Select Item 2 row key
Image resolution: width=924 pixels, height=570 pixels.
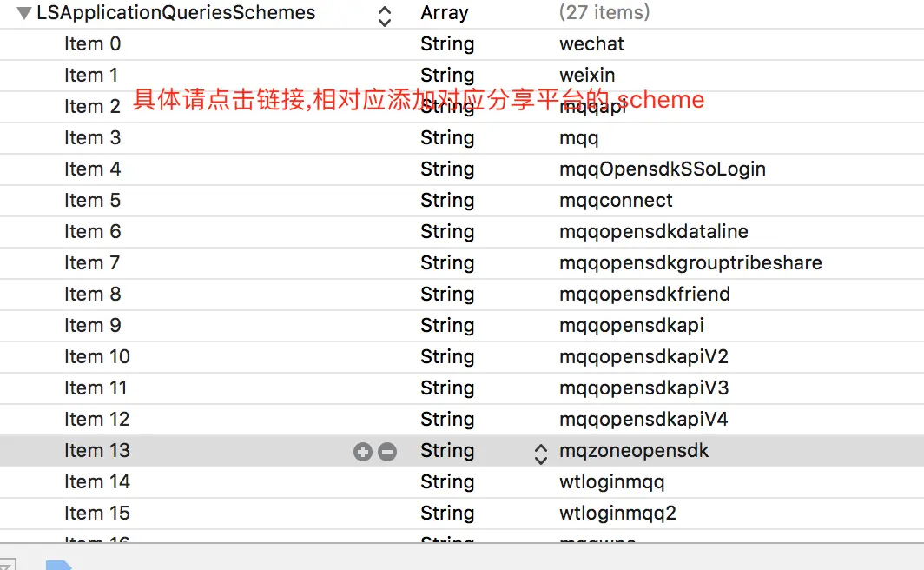coord(93,106)
